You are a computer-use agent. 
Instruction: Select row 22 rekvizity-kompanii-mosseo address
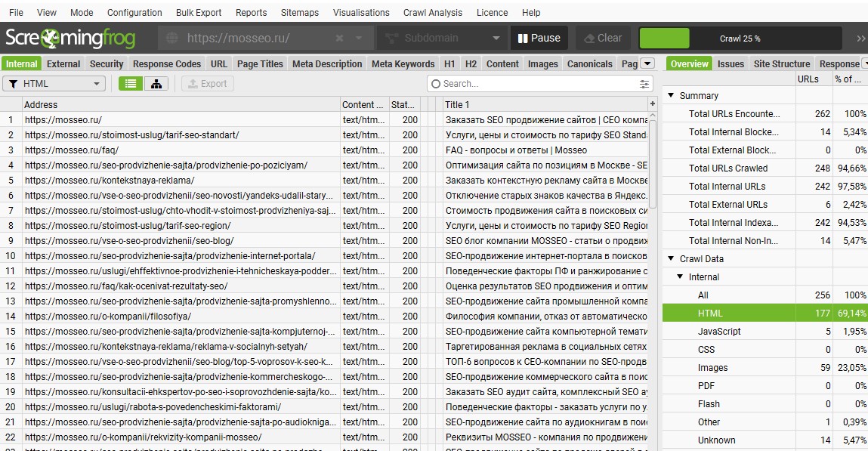(144, 437)
